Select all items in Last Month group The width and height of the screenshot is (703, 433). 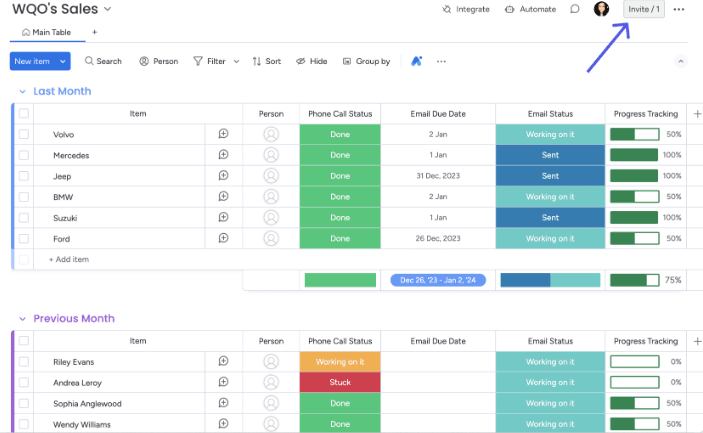point(24,114)
